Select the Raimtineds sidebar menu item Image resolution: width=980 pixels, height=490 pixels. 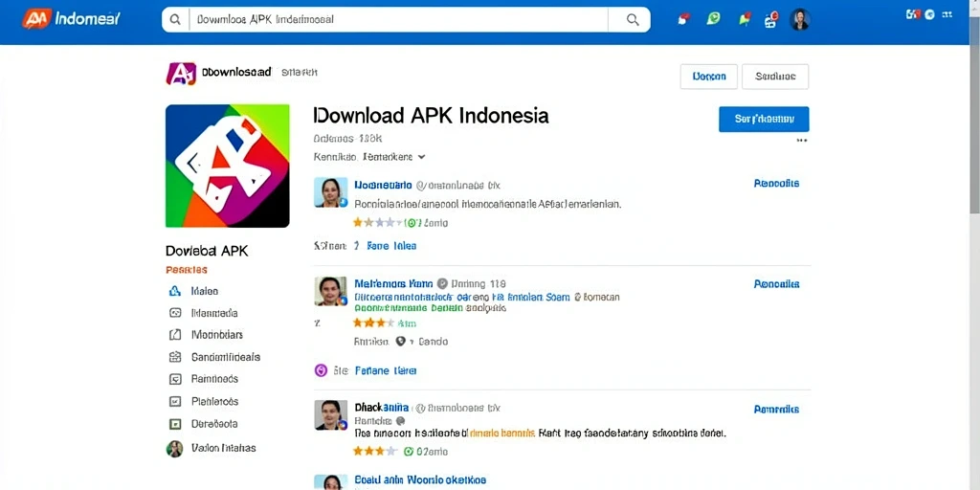pos(213,379)
